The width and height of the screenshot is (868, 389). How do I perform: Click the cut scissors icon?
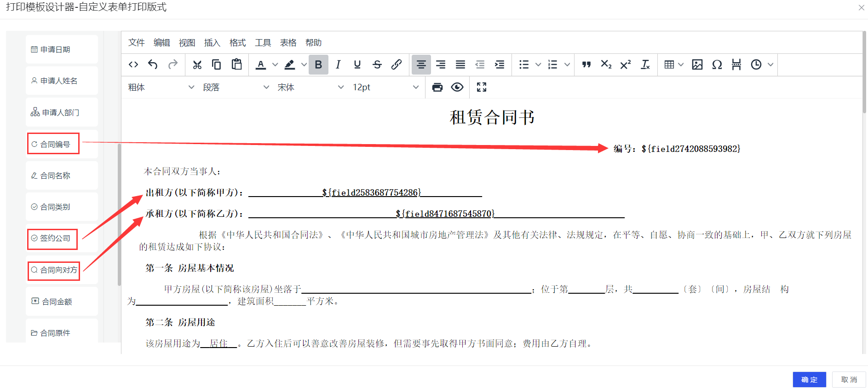(197, 65)
